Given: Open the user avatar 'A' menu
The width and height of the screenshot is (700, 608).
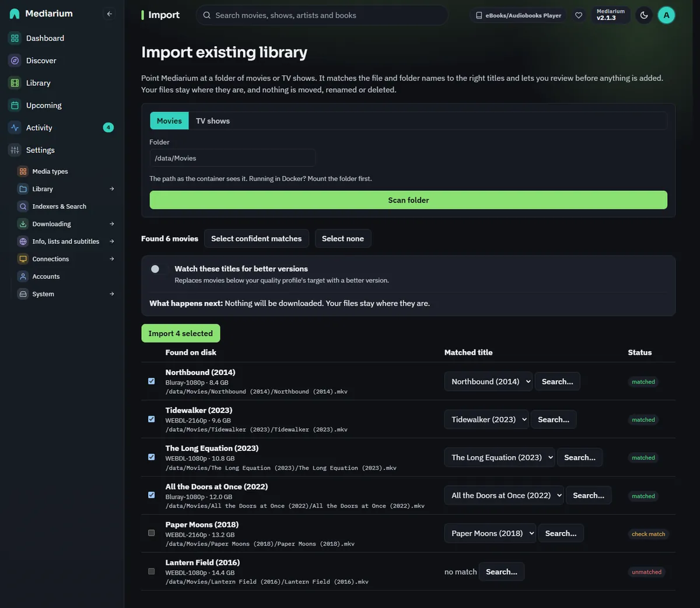Looking at the screenshot, I should (666, 15).
